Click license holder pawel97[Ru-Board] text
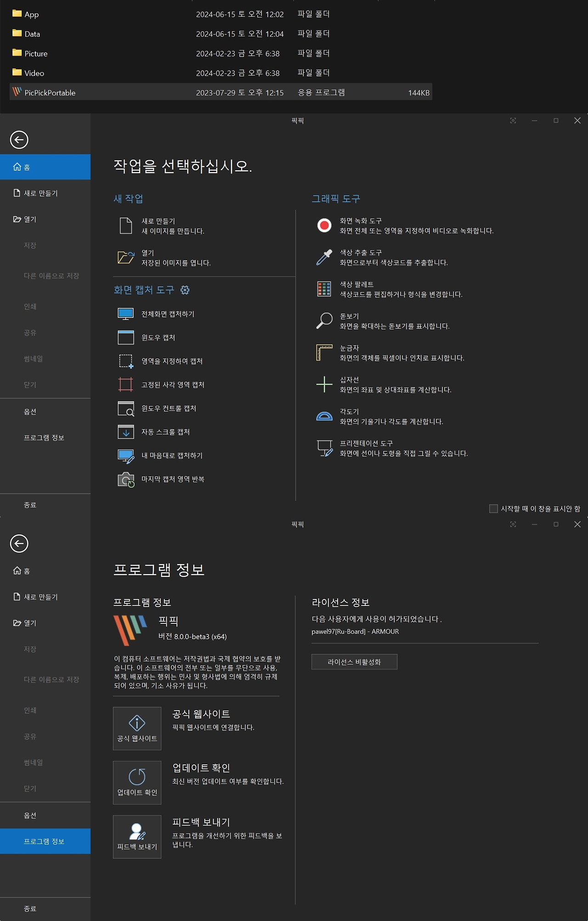 pos(355,632)
